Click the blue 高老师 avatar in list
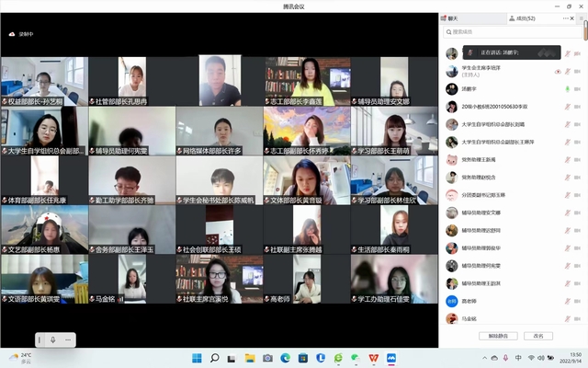588x368 pixels. tap(451, 301)
